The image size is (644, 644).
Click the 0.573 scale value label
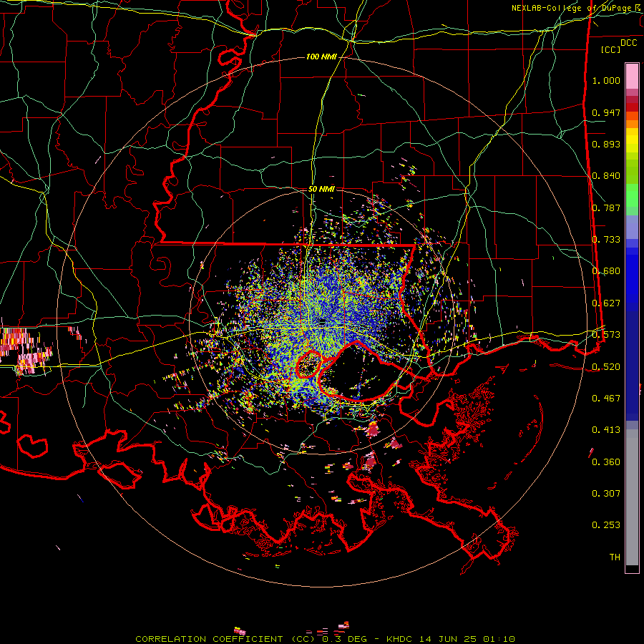coord(606,335)
